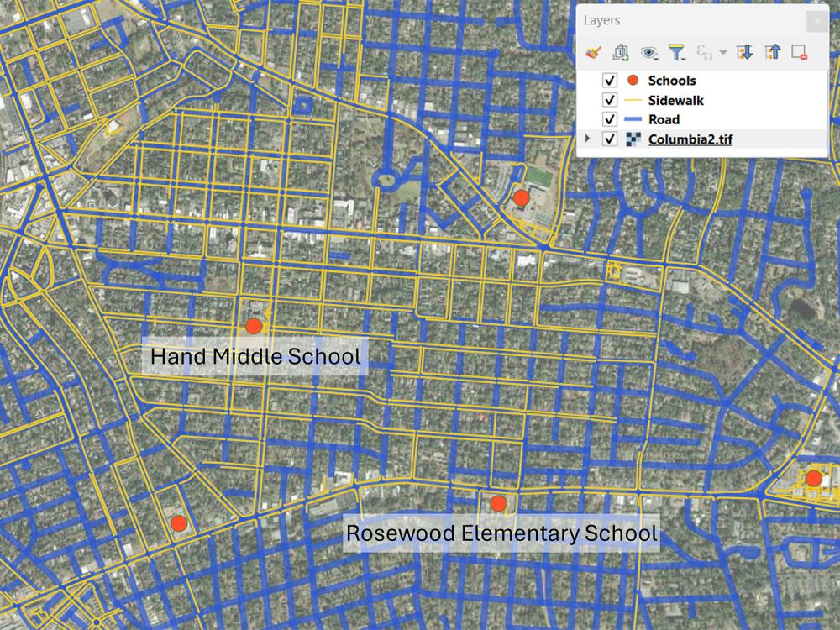This screenshot has height=630, width=840.
Task: Close the Layers panel
Action: pos(817,20)
